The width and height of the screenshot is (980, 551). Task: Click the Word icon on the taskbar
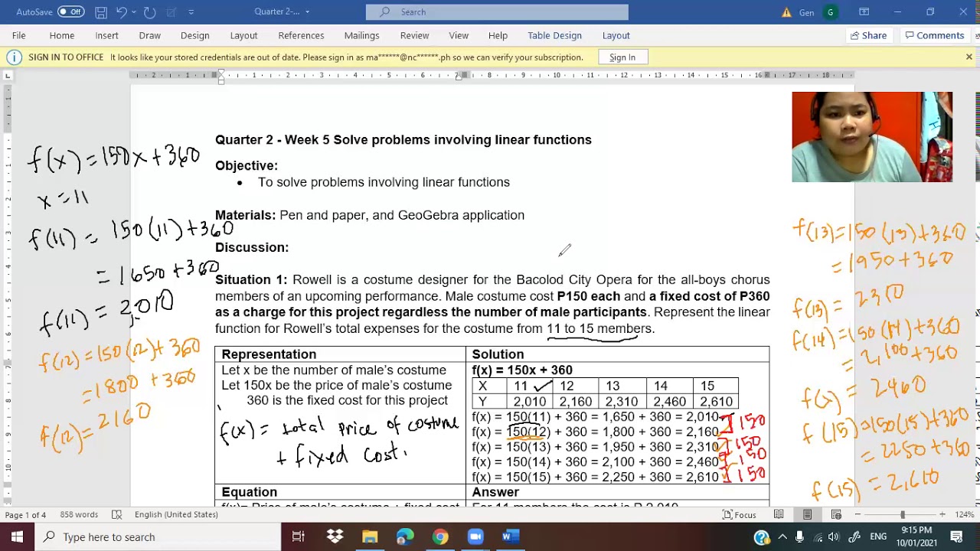pyautogui.click(x=511, y=537)
